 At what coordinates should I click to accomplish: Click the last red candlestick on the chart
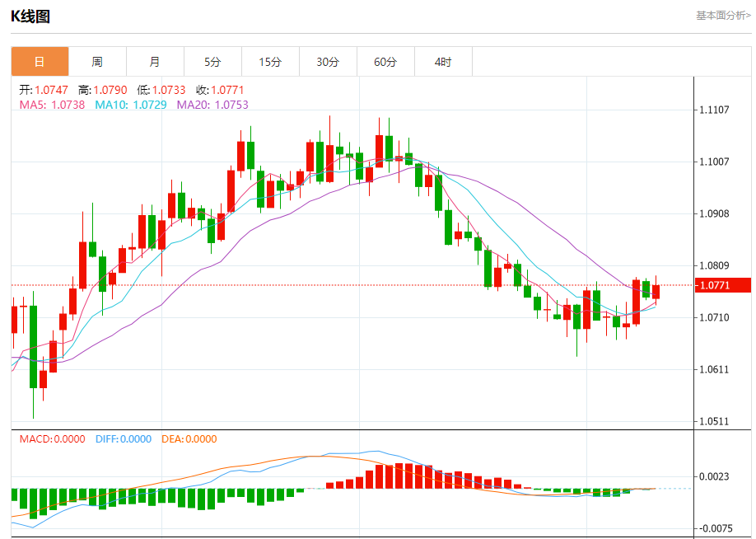[x=656, y=292]
